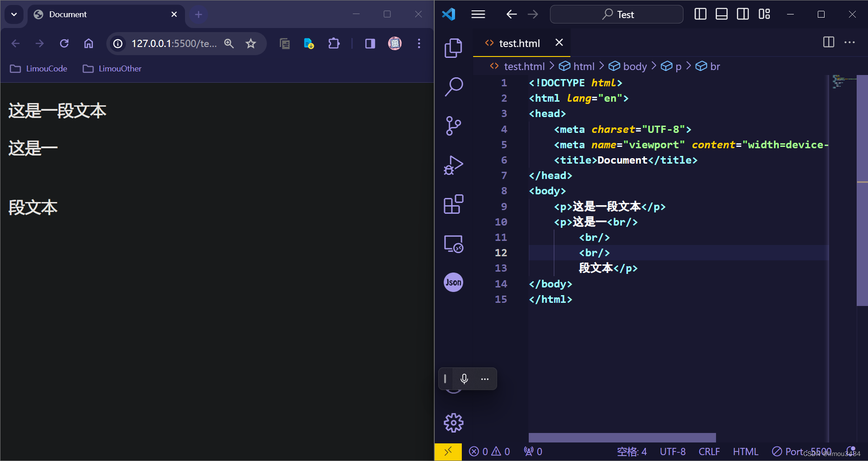Reload the browser page
Image resolution: width=868 pixels, height=461 pixels.
click(x=64, y=43)
